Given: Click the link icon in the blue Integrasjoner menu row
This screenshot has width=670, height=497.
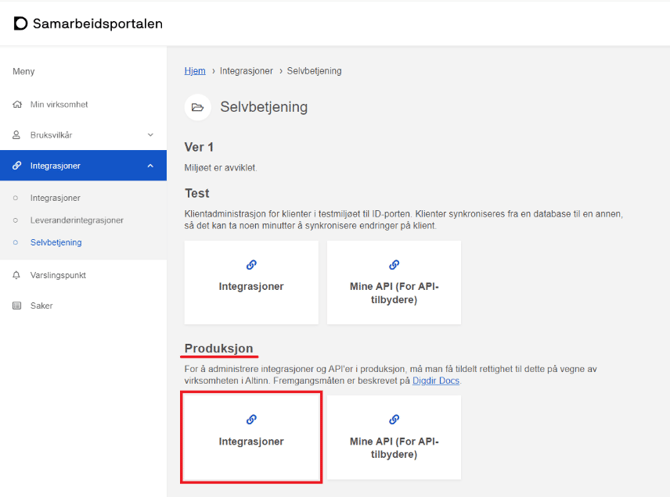Looking at the screenshot, I should 17,165.
